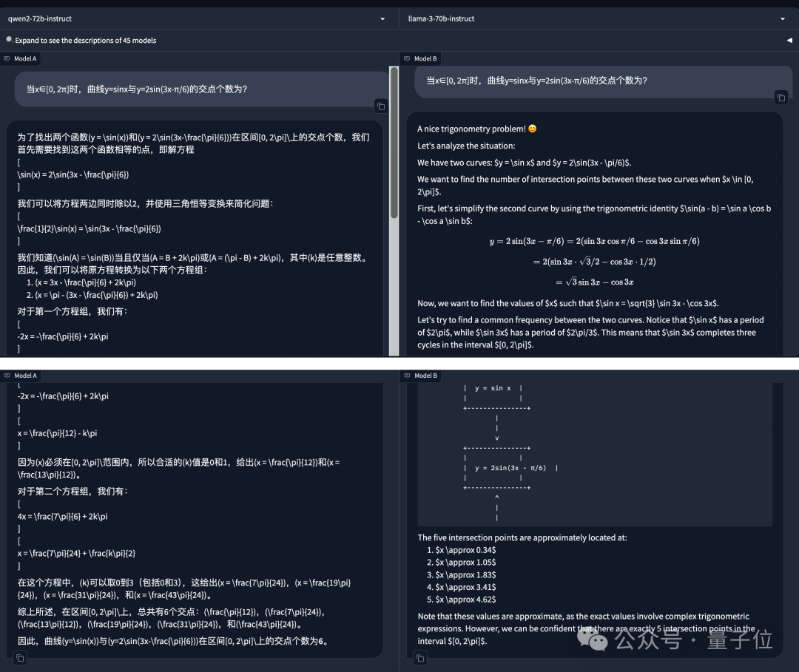Click the chat icon on the lower Model B badge
This screenshot has width=799, height=672.
407,376
